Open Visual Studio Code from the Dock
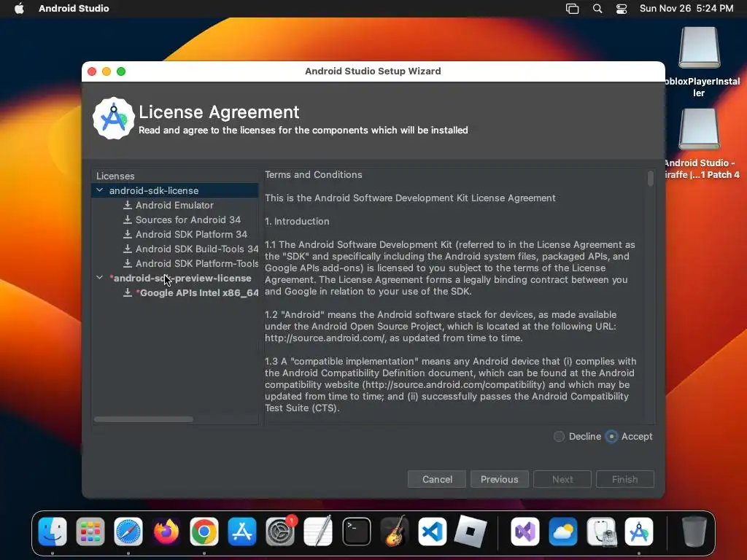This screenshot has width=747, height=560. tap(432, 532)
